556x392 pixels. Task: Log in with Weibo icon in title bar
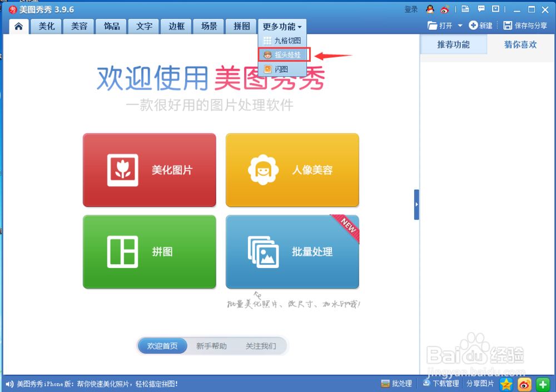tap(445, 9)
